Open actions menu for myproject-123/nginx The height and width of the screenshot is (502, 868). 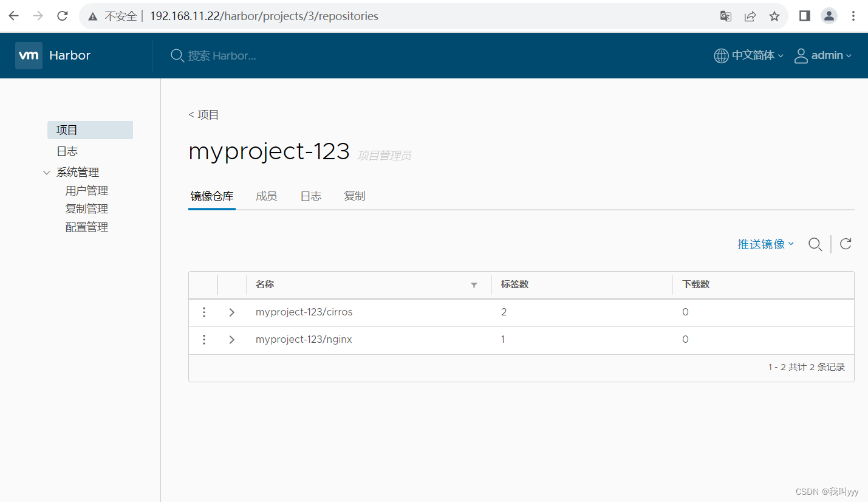(x=204, y=340)
